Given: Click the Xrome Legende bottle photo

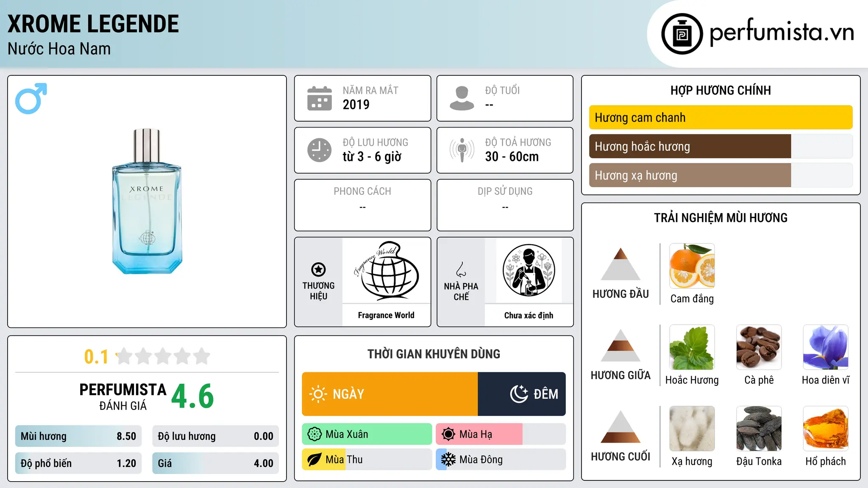Looking at the screenshot, I should (147, 201).
